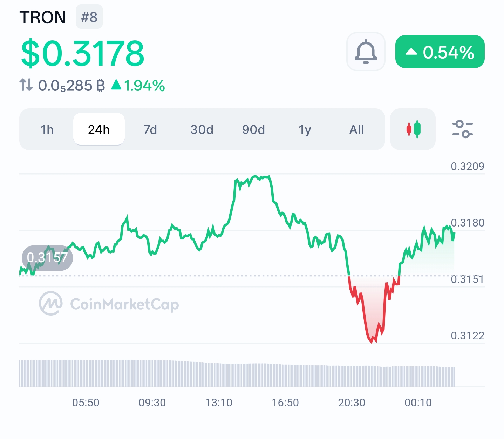Choose the 1y timeframe
Screen dimensions: 504x439
[305, 130]
